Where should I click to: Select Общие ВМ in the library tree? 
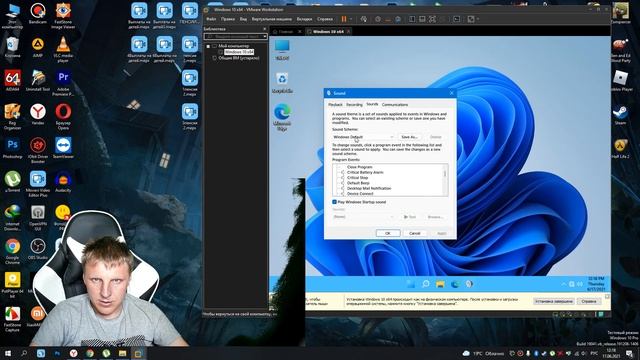click(239, 58)
